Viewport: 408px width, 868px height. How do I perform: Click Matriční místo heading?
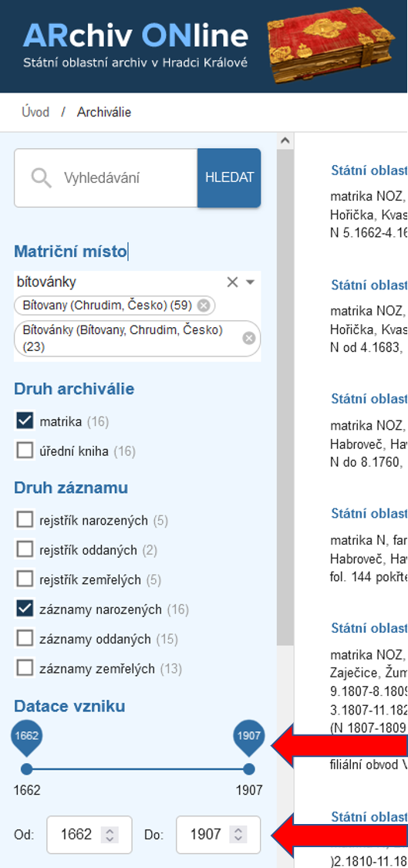tap(70, 252)
